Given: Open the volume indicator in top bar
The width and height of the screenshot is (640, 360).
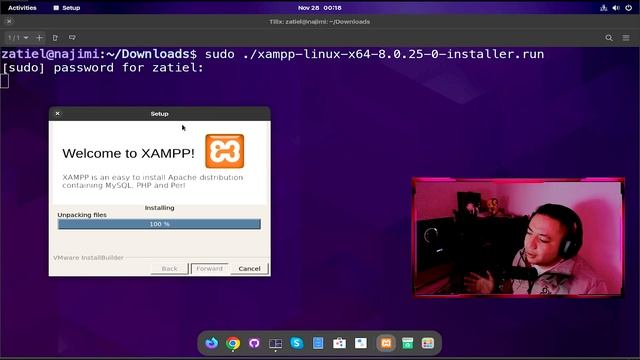Looking at the screenshot, I should point(616,8).
